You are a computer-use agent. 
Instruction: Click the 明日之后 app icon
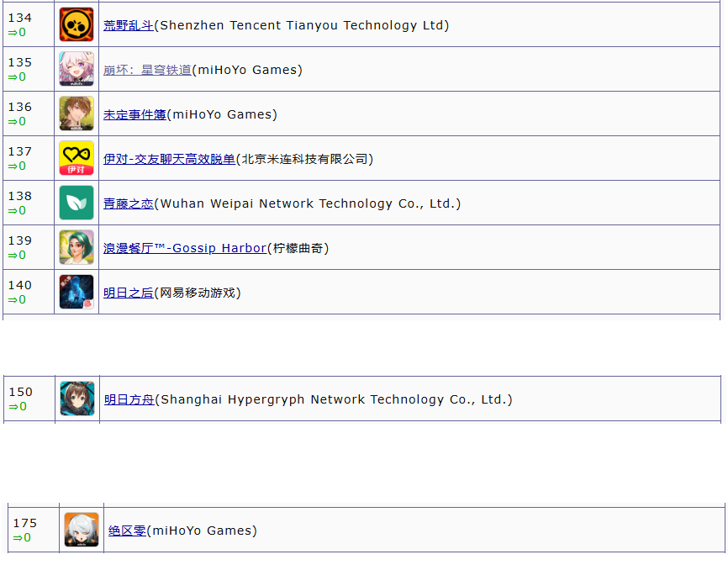tap(76, 292)
